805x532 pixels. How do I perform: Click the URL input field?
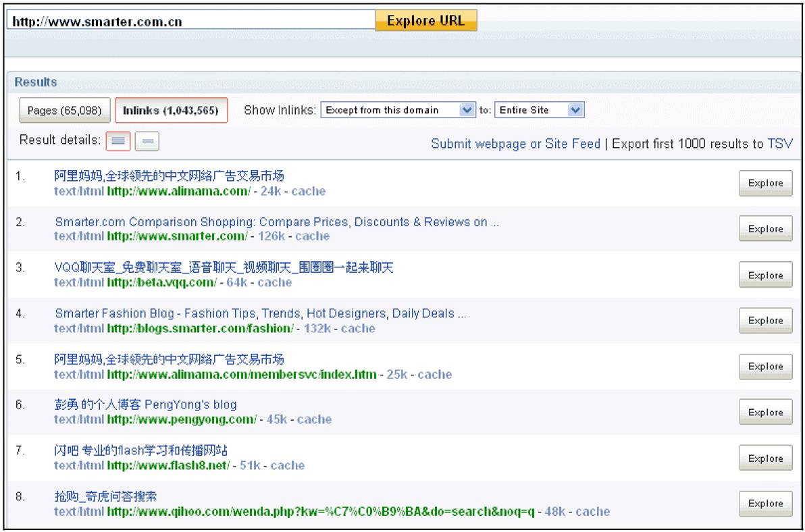coord(191,21)
